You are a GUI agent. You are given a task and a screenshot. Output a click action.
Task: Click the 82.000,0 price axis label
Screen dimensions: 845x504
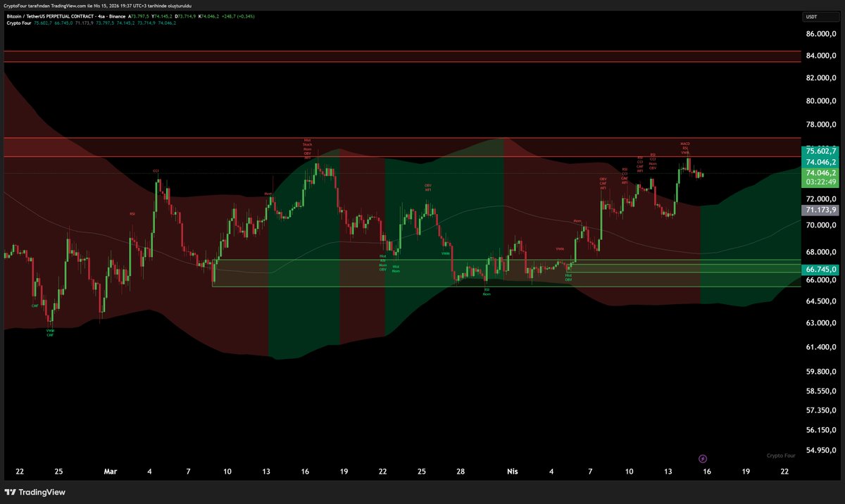[x=821, y=79]
